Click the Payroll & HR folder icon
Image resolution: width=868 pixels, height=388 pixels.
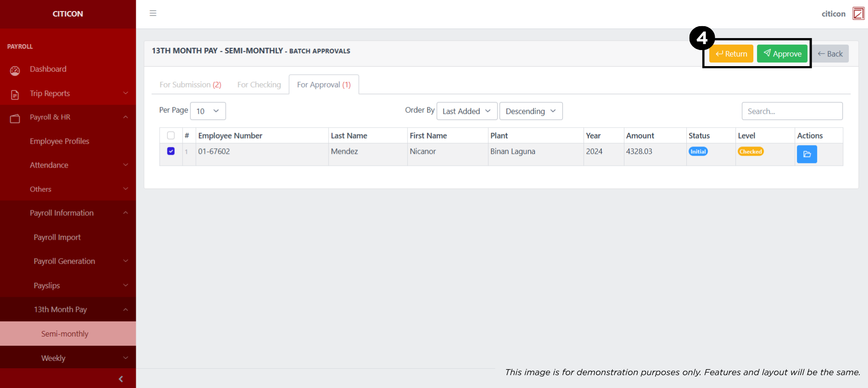[15, 118]
